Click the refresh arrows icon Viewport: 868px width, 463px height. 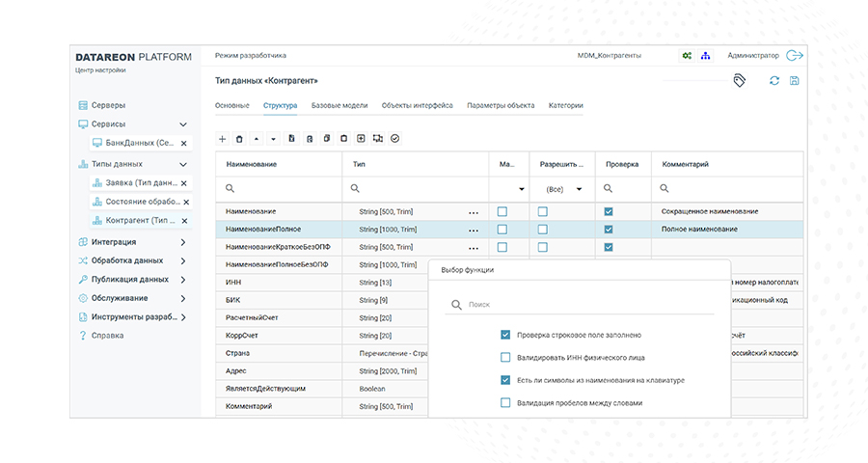coord(773,81)
